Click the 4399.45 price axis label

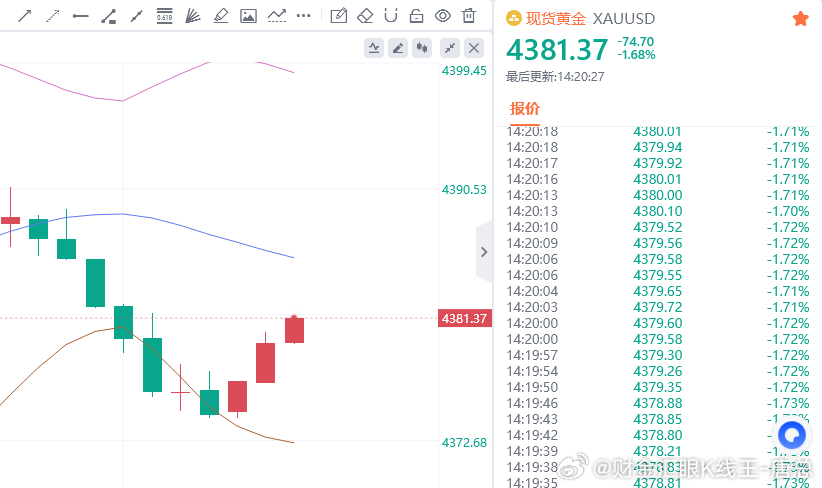coord(464,71)
